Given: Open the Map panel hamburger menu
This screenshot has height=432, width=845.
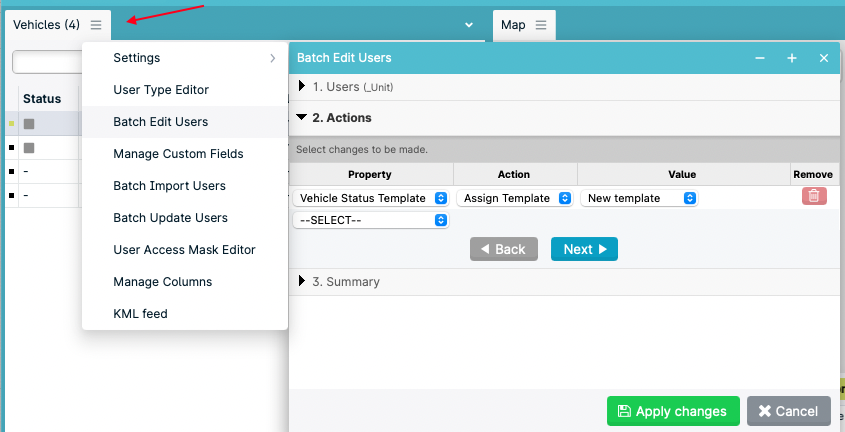Looking at the screenshot, I should [541, 25].
